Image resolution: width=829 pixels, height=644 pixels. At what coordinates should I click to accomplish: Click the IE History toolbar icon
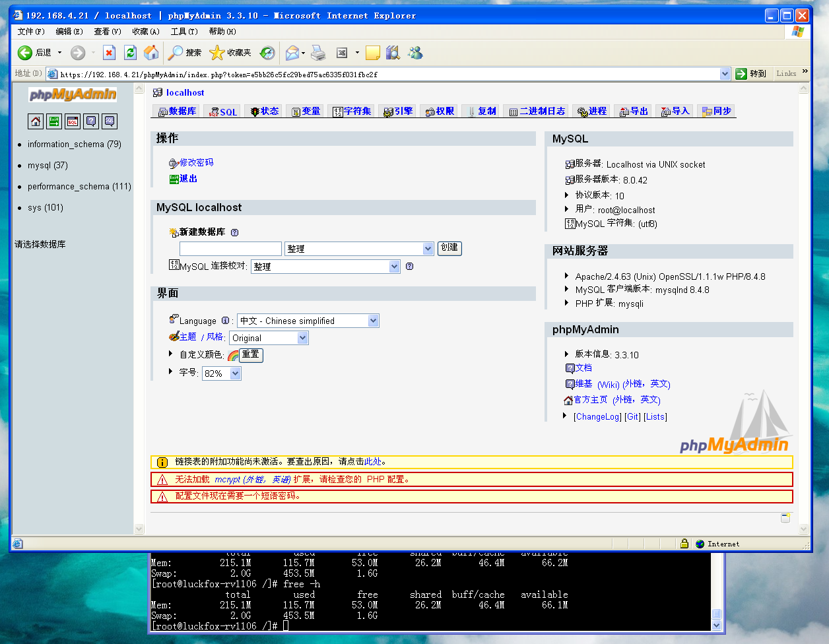tap(267, 53)
